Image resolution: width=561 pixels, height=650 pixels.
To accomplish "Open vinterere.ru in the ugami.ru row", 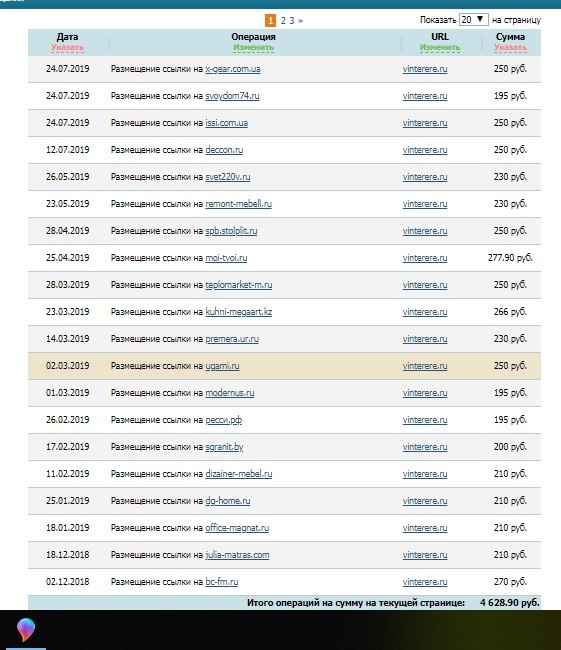I will click(x=425, y=366).
